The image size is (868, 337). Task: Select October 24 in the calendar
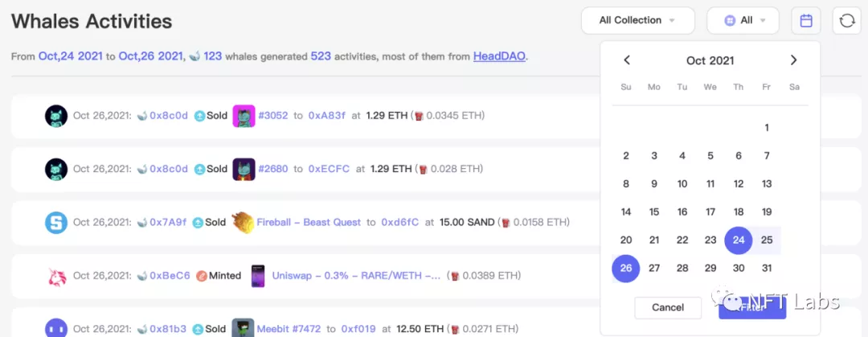click(x=739, y=240)
